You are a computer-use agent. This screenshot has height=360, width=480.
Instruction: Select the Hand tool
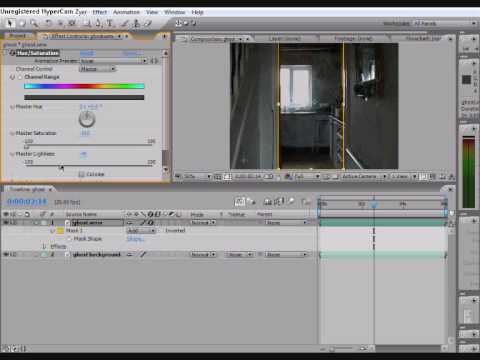(22, 23)
